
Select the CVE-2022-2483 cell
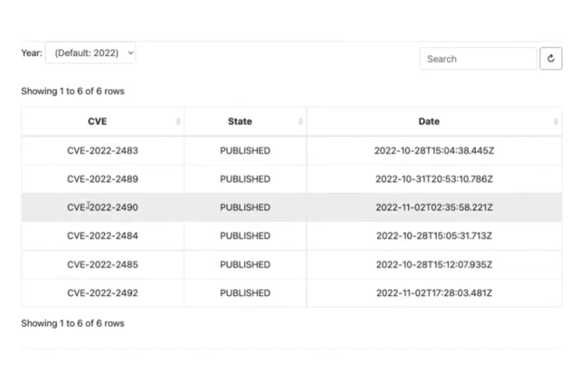pyautogui.click(x=102, y=150)
